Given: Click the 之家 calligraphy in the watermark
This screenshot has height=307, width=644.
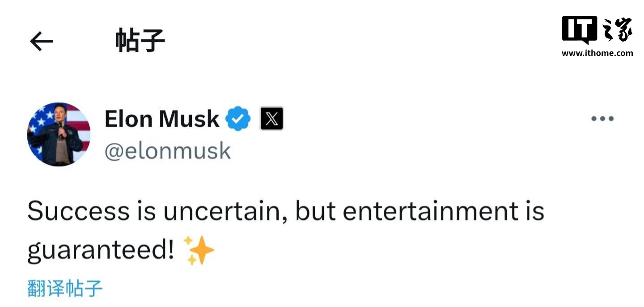Looking at the screenshot, I should 618,30.
